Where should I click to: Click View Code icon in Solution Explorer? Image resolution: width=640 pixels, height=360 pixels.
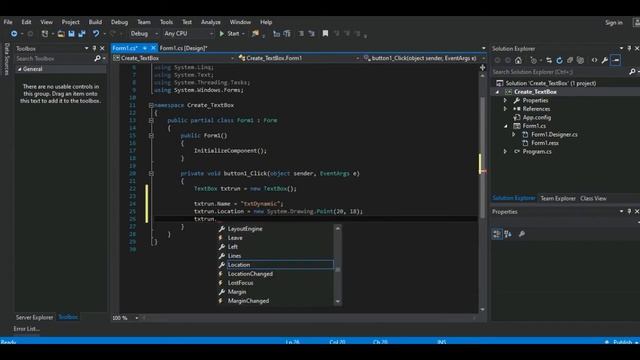pyautogui.click(x=594, y=60)
